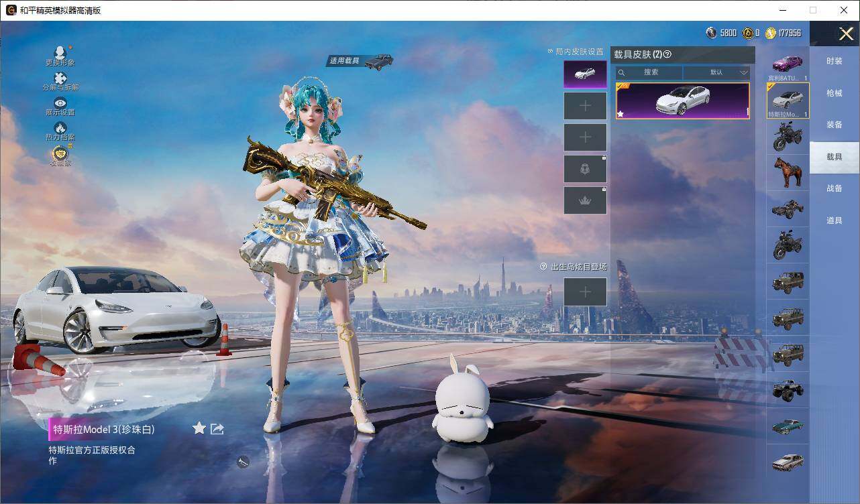860x504 pixels.
Task: Click the locked helmet skin slot
Action: pos(585,169)
